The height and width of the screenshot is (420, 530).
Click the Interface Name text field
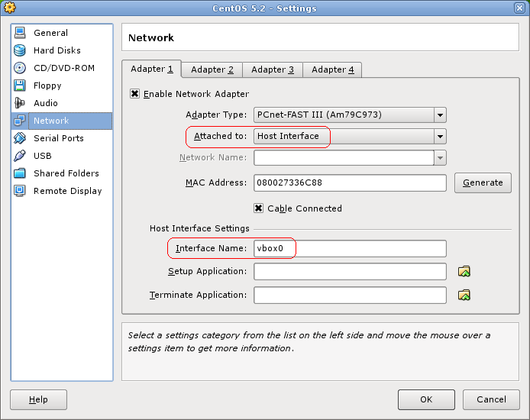pos(350,248)
